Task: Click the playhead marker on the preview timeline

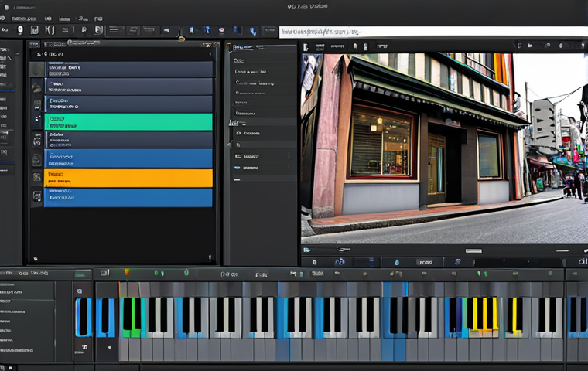Action: (564, 263)
